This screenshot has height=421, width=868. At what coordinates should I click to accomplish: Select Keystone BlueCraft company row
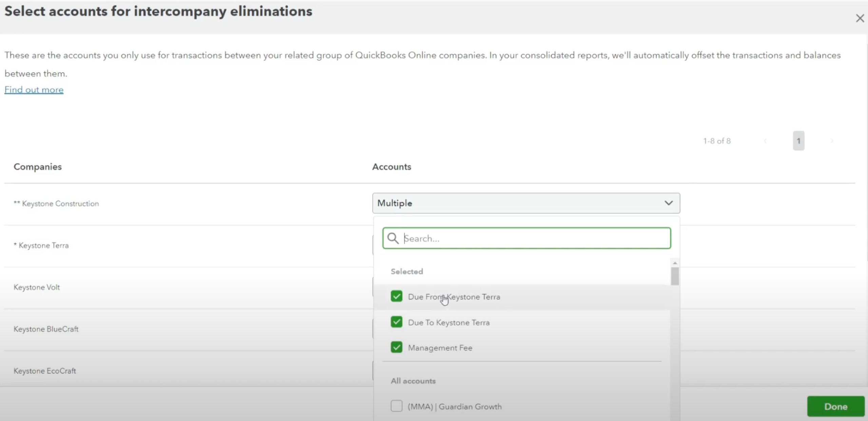click(x=46, y=329)
